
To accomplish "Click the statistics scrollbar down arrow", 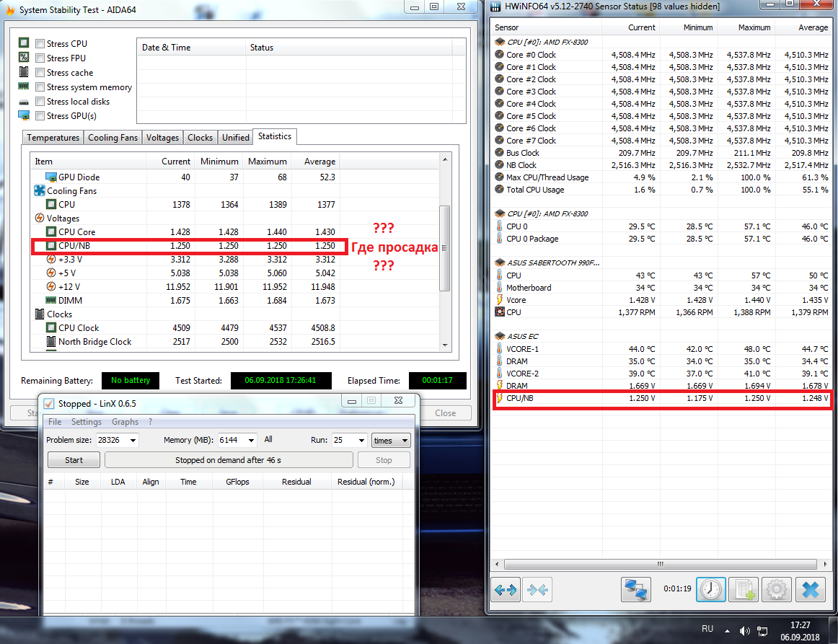I will 445,345.
